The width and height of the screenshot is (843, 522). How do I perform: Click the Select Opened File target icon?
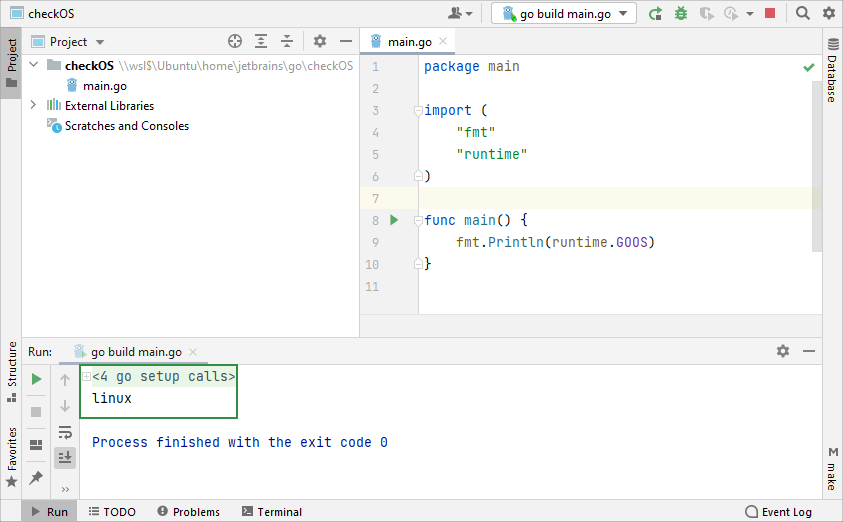235,41
